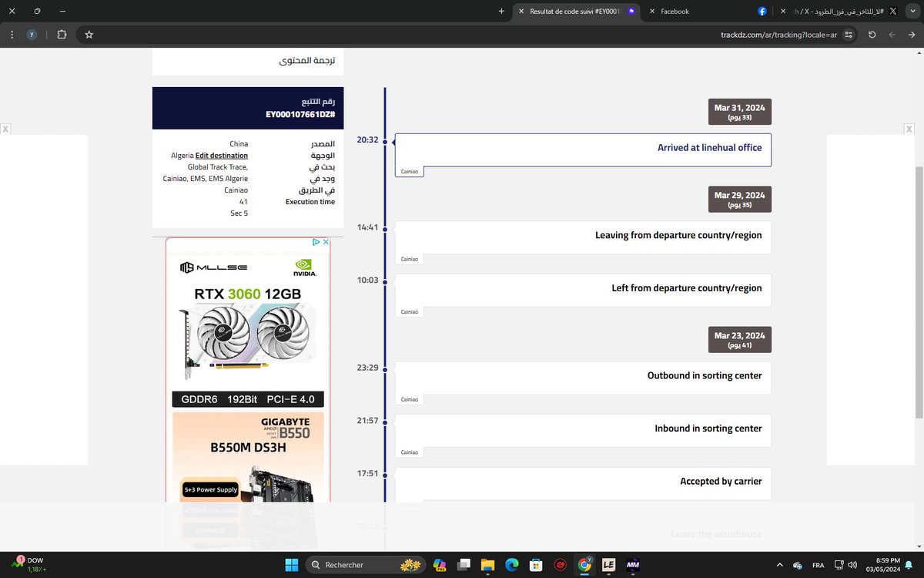
Task: Open Windows Start menu
Action: click(292, 565)
